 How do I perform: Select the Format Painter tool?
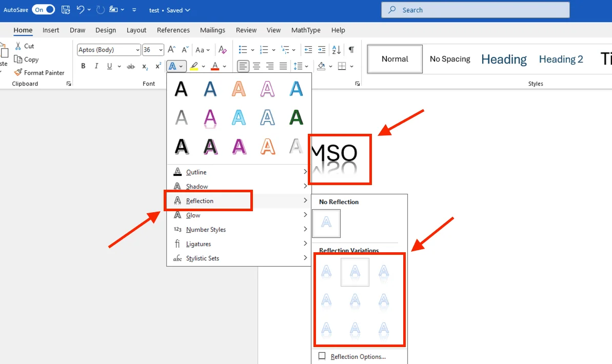pos(39,73)
